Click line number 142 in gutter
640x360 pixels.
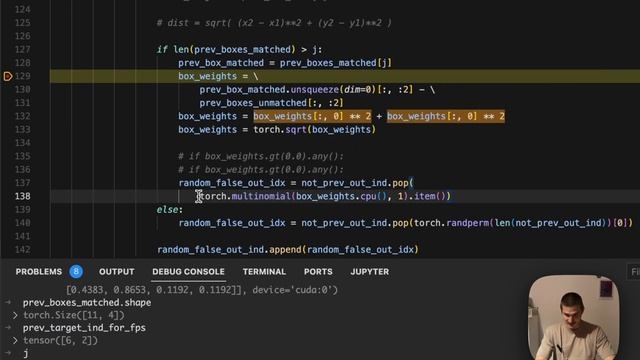click(x=22, y=249)
